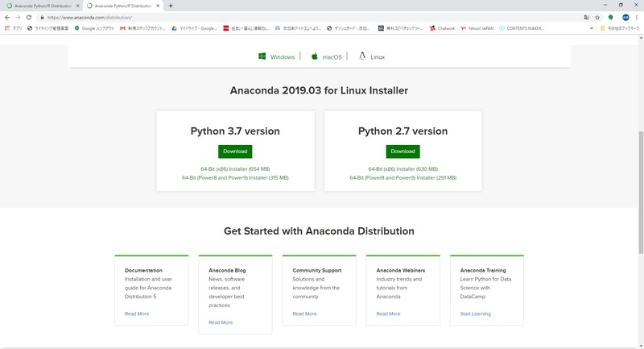Click the Anaconda Blog card title
Viewport: 644px width, 349px height.
(x=227, y=271)
